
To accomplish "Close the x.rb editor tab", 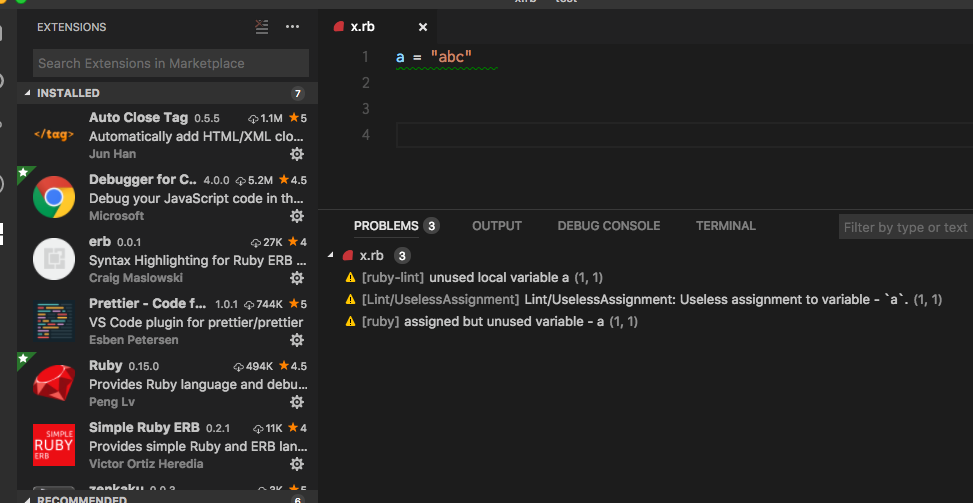I will click(x=423, y=27).
